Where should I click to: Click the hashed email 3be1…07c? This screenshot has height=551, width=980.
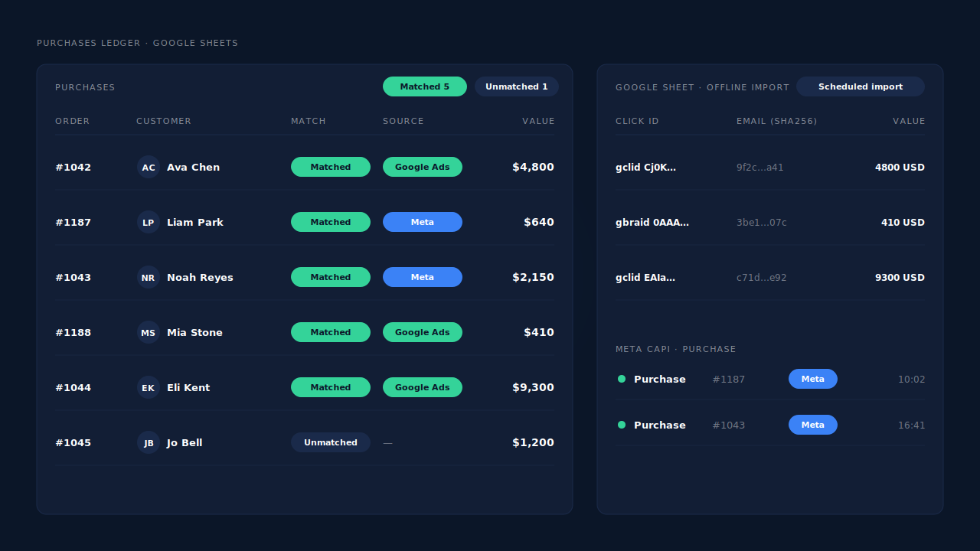point(761,222)
